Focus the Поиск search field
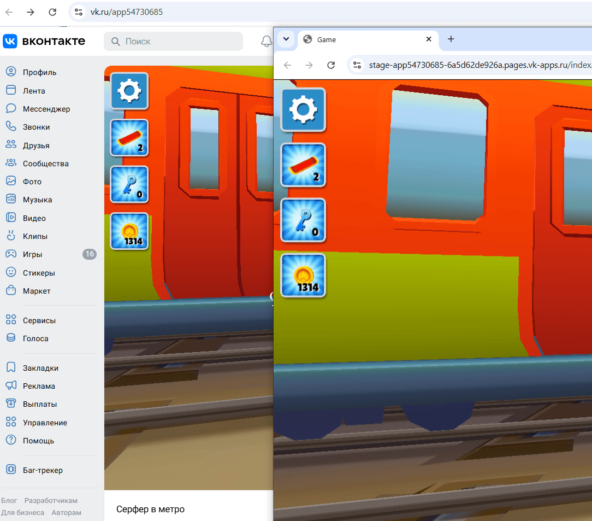 [x=173, y=41]
